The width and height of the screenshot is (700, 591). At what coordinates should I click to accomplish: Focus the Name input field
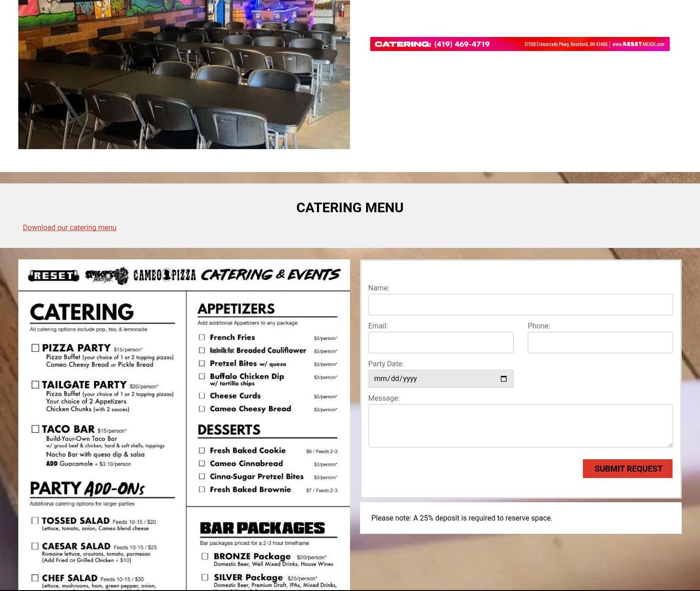[x=521, y=305]
